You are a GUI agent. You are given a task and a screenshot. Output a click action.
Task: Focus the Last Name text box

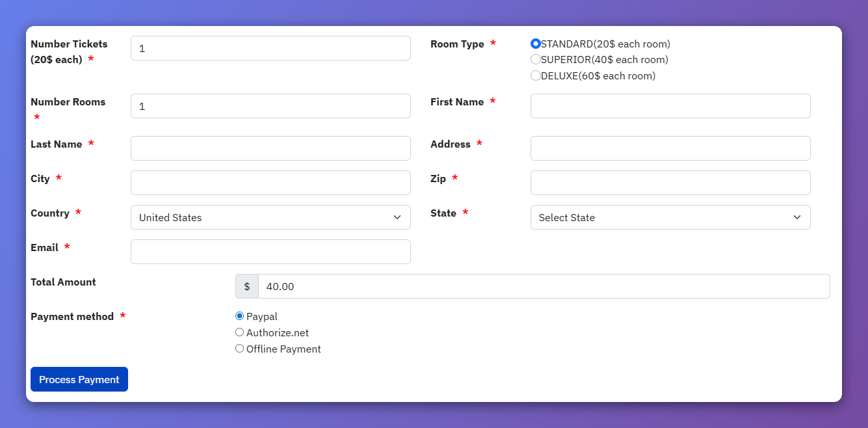click(270, 148)
